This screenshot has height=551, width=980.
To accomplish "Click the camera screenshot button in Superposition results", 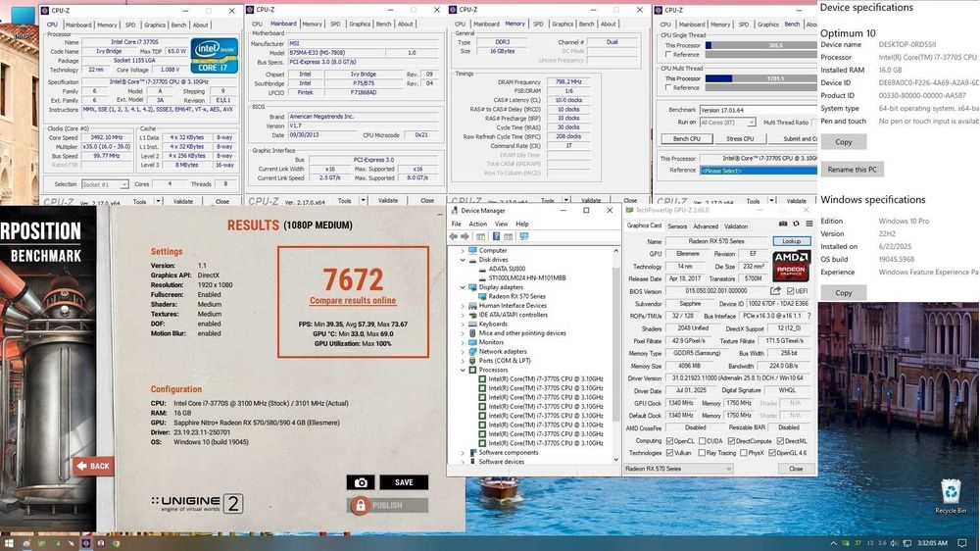I will [x=361, y=482].
